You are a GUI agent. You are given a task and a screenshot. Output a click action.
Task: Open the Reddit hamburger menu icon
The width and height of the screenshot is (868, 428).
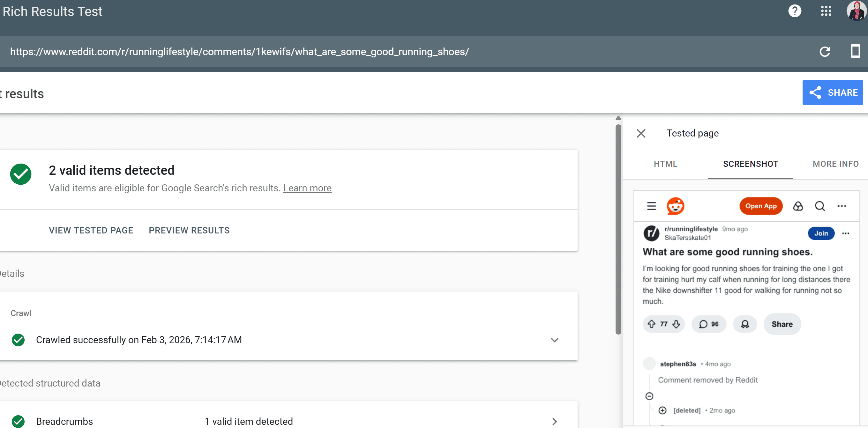[x=651, y=206]
